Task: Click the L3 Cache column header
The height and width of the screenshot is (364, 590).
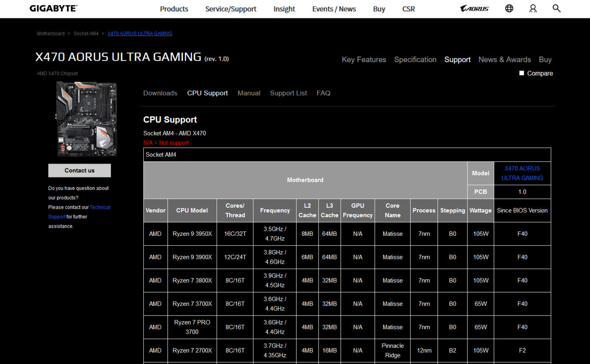Action: (x=330, y=211)
